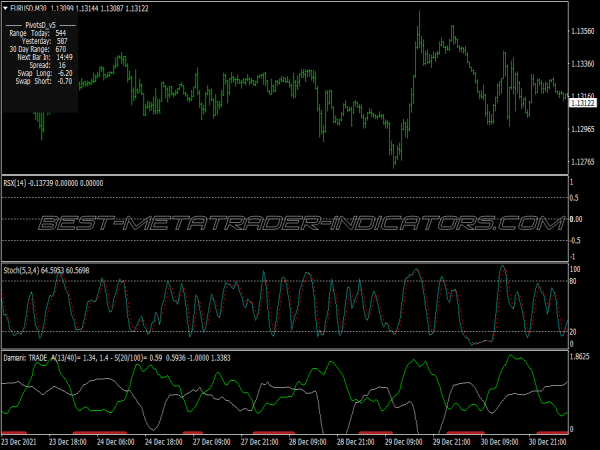600x450 pixels.
Task: Select the 'Swap Long: -6.20' line
Action: (x=44, y=73)
